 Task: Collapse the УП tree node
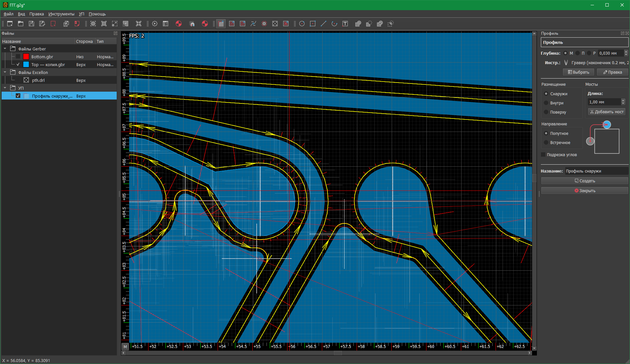(x=5, y=88)
